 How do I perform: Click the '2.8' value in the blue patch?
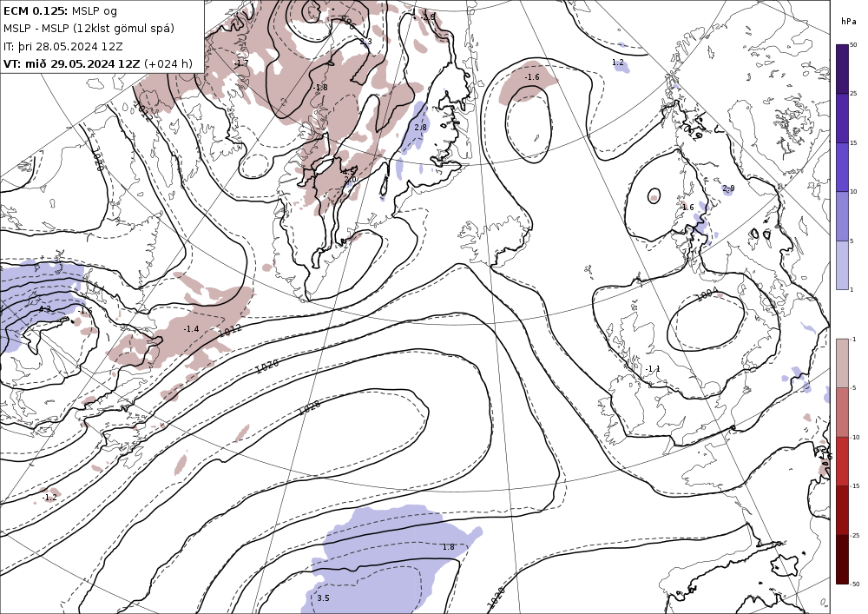pos(421,128)
